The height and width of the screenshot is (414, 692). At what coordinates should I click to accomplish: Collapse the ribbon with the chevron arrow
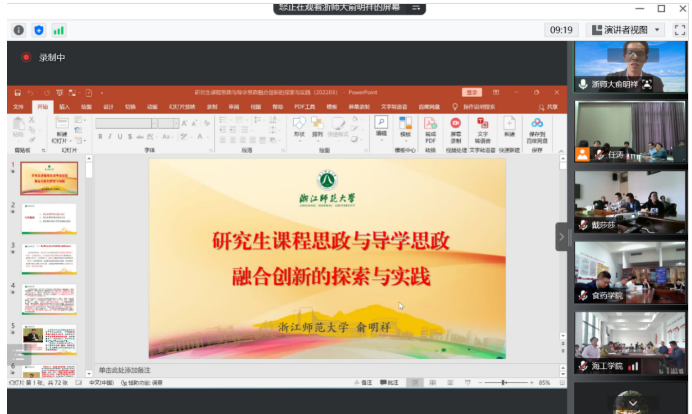561,151
